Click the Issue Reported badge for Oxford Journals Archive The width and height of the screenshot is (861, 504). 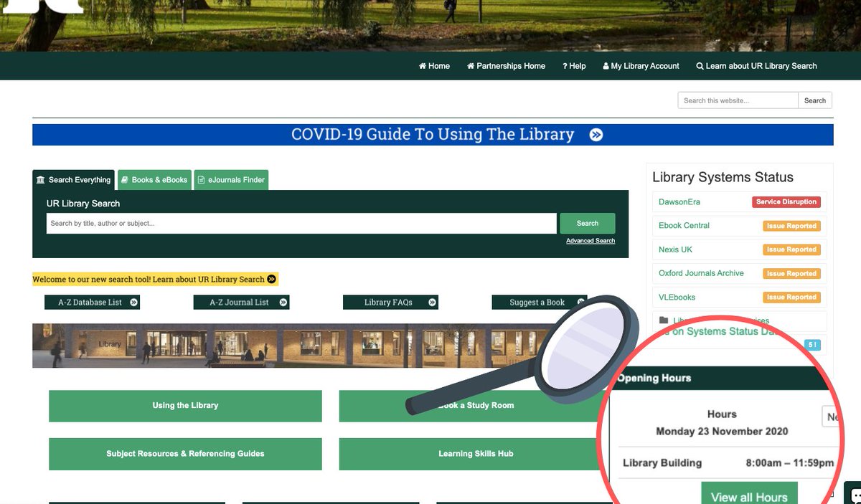(x=791, y=273)
